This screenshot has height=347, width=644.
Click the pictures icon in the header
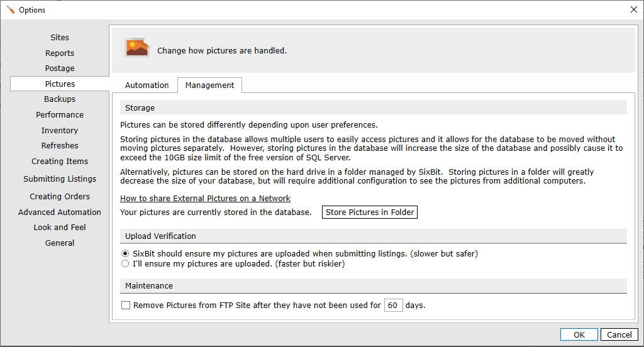pos(136,48)
